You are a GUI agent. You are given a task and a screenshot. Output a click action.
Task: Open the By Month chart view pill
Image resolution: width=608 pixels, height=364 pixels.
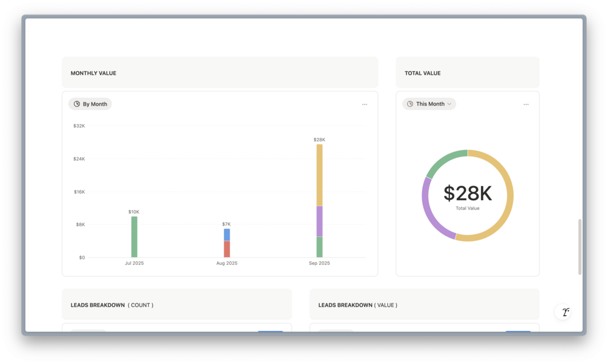[90, 104]
